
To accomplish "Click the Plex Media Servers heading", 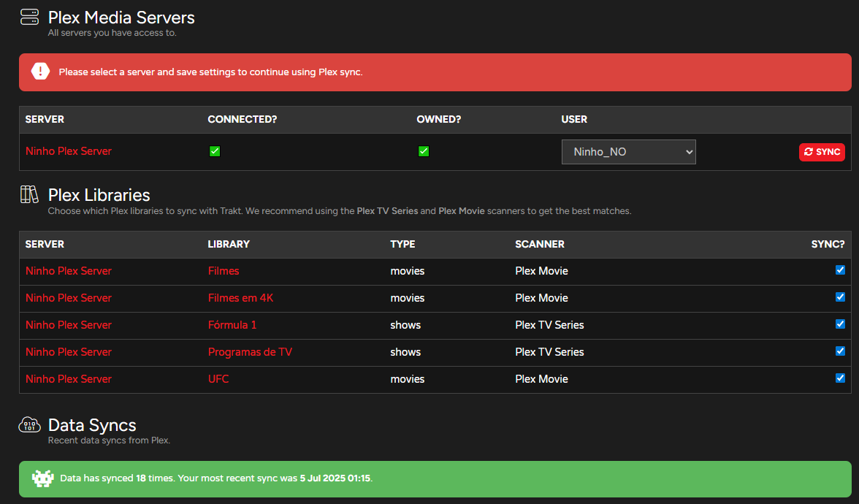I will click(121, 18).
